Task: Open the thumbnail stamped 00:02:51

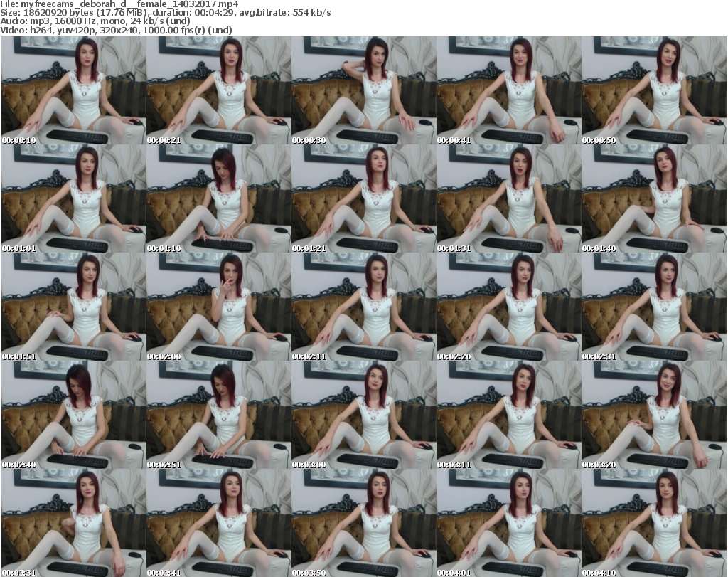Action: (x=219, y=415)
